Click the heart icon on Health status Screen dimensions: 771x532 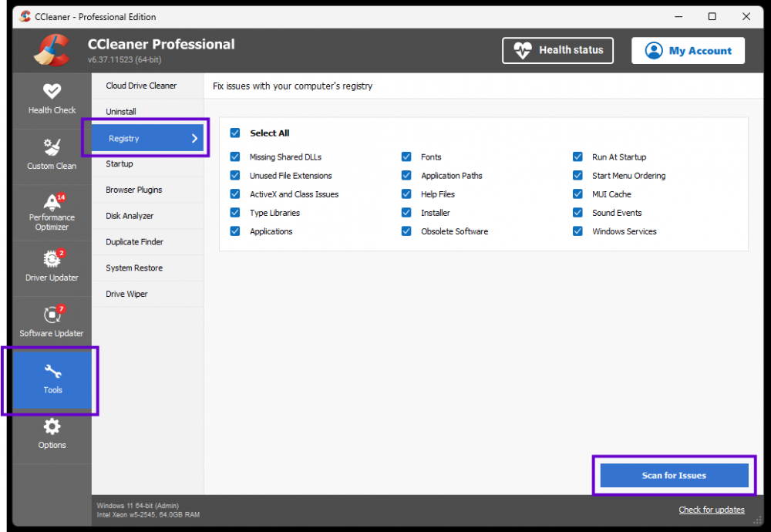pyautogui.click(x=523, y=50)
